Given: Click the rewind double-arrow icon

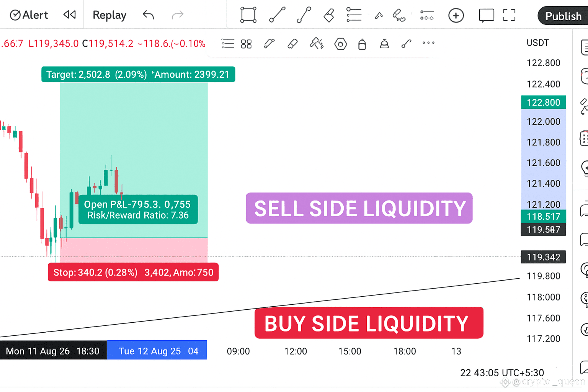Looking at the screenshot, I should (x=70, y=15).
